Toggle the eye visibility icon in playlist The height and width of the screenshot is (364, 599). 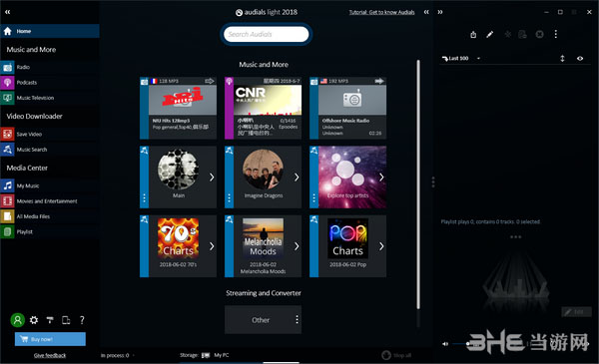(x=580, y=59)
